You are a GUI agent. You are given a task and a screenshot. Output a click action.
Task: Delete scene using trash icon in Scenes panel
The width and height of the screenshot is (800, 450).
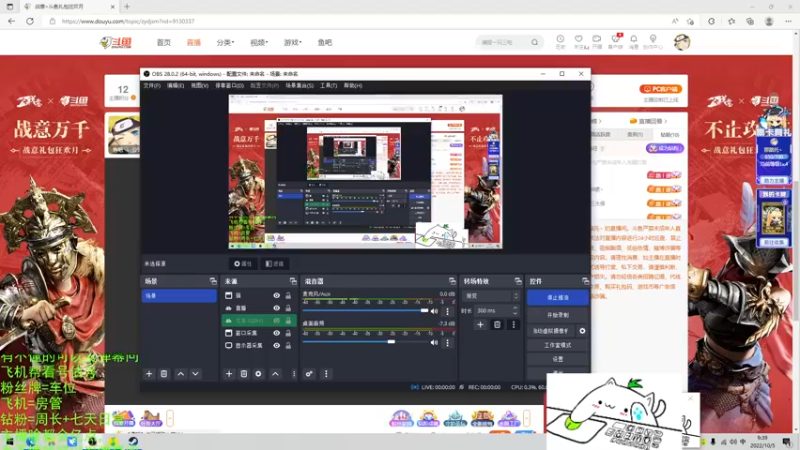[164, 374]
